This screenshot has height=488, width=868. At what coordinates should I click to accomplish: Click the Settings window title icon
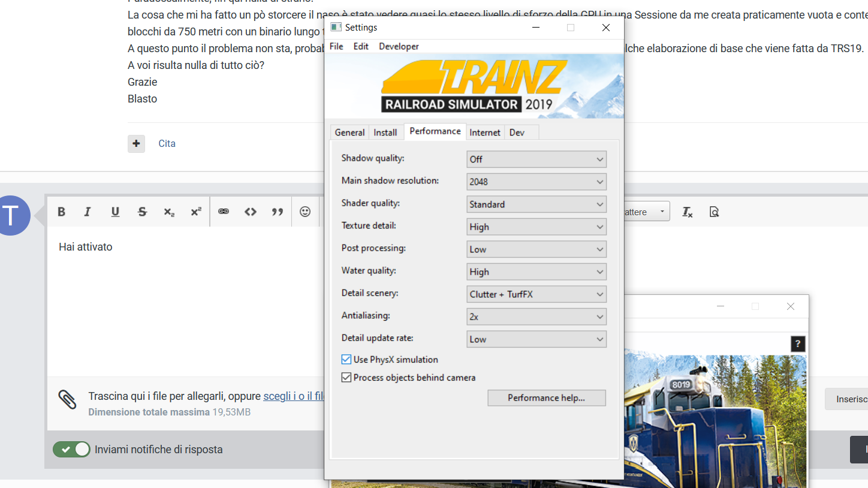(x=336, y=28)
